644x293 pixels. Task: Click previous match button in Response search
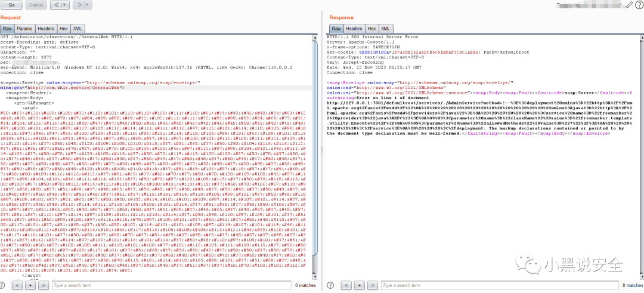click(346, 285)
